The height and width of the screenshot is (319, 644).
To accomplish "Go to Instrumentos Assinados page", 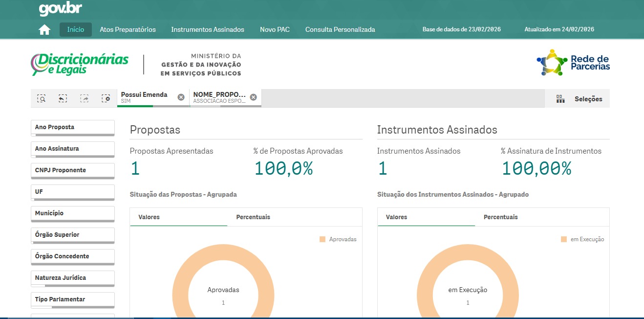I will 207,29.
